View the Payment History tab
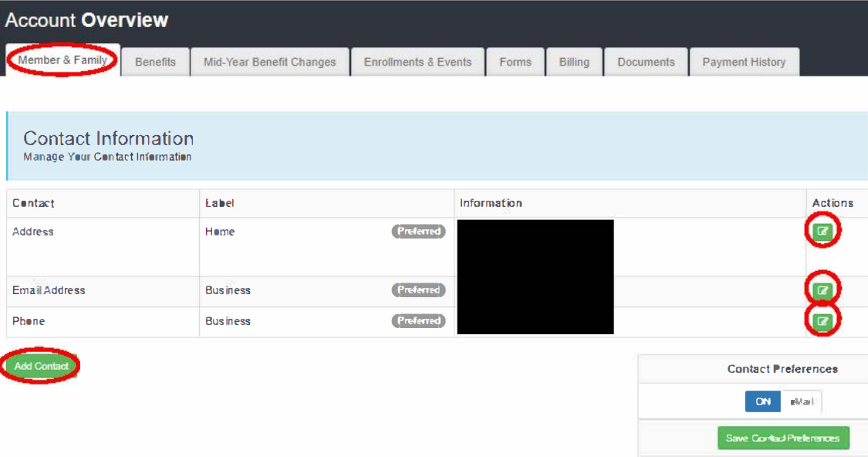The height and width of the screenshot is (457, 868). pos(744,62)
